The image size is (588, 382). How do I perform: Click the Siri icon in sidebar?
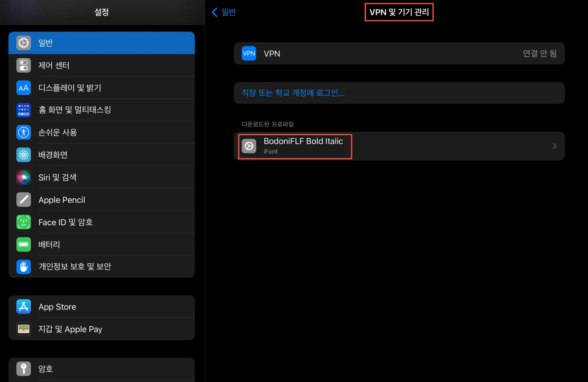click(x=24, y=177)
